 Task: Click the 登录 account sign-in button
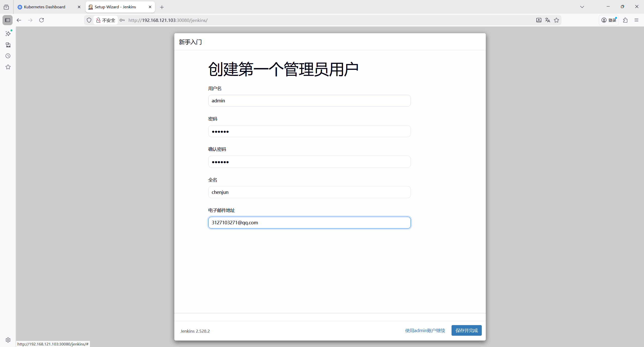click(609, 20)
